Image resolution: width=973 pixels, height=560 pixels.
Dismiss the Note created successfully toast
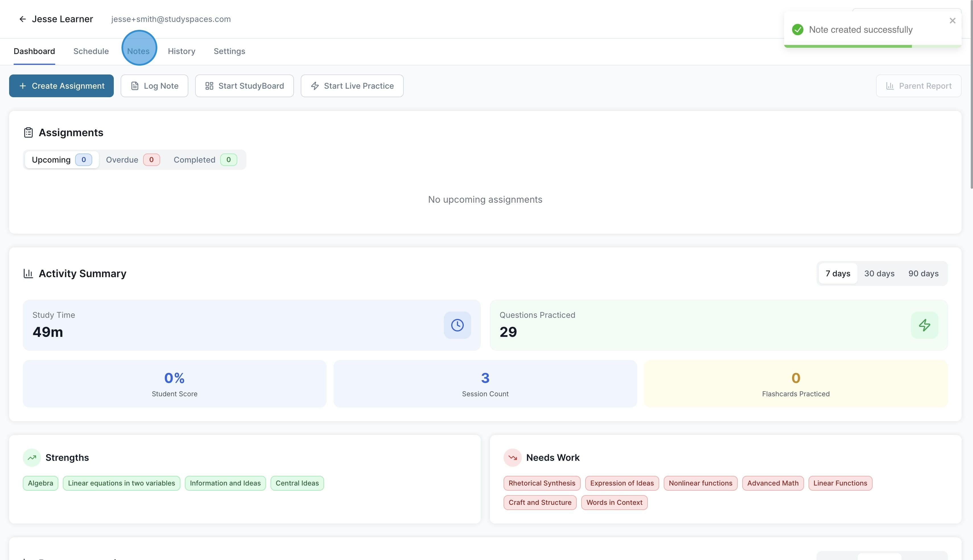point(952,21)
